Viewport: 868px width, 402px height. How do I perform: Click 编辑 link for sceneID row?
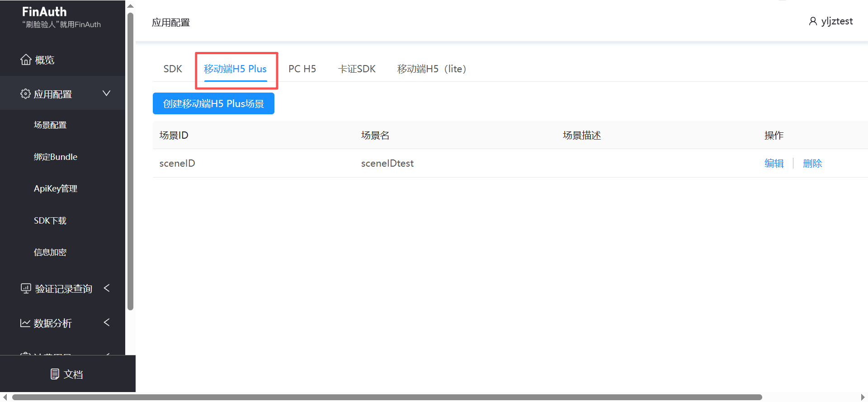click(x=774, y=164)
